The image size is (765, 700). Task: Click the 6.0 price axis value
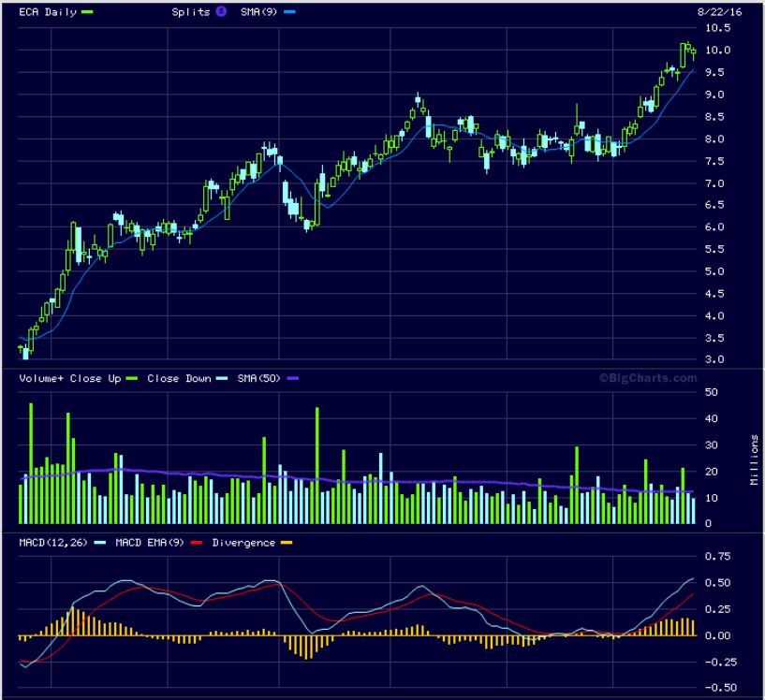pos(714,227)
